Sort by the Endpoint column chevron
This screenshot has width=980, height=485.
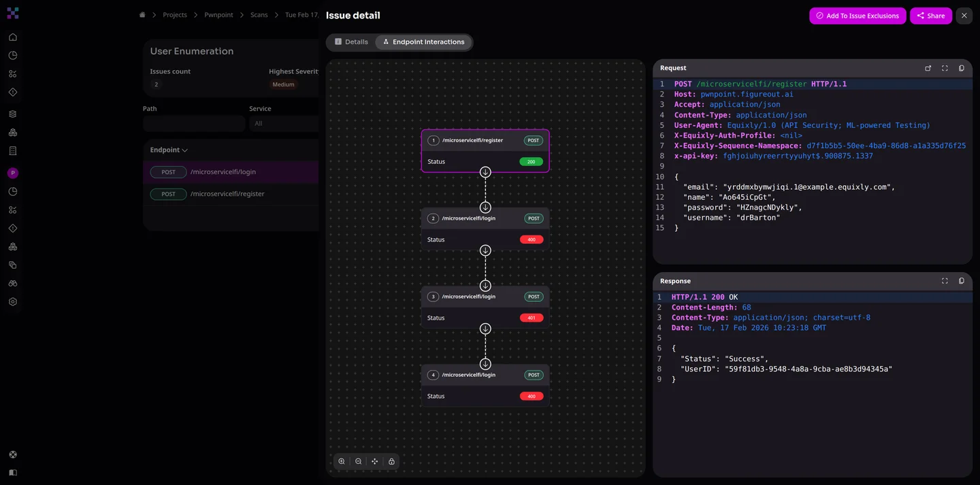[x=184, y=150]
